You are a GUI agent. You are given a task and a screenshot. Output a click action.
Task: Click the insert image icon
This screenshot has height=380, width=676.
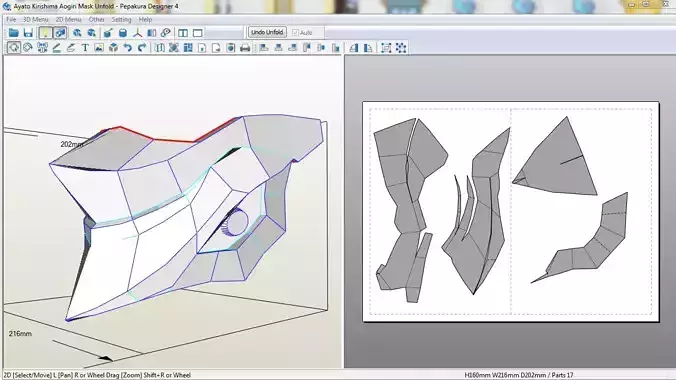(x=99, y=48)
